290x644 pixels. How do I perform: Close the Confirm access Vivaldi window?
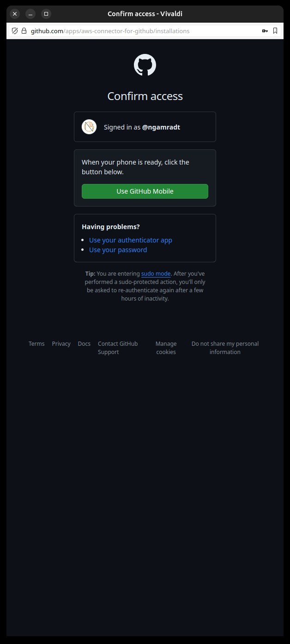(x=15, y=14)
